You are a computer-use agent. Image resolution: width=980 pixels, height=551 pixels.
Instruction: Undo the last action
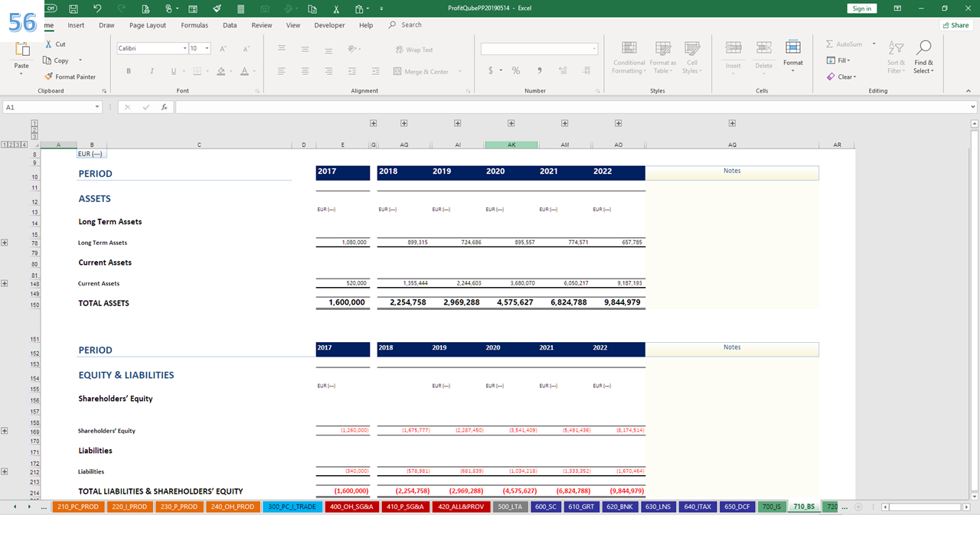(x=97, y=8)
